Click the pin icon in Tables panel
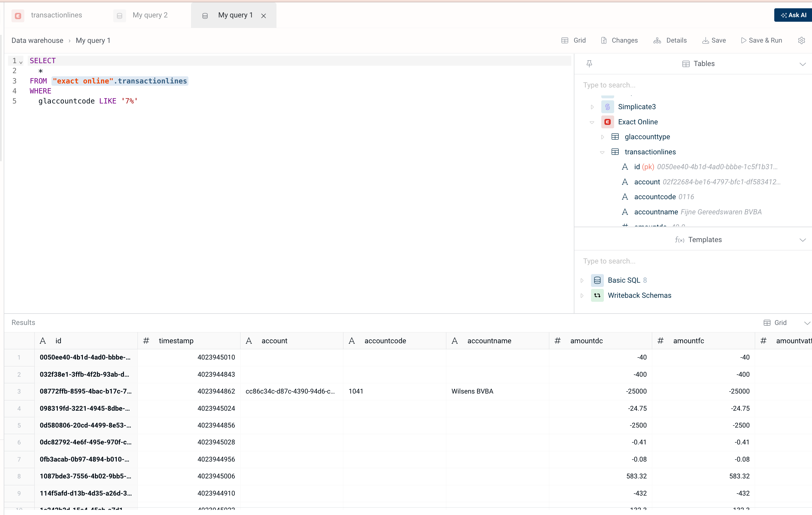 pos(589,64)
